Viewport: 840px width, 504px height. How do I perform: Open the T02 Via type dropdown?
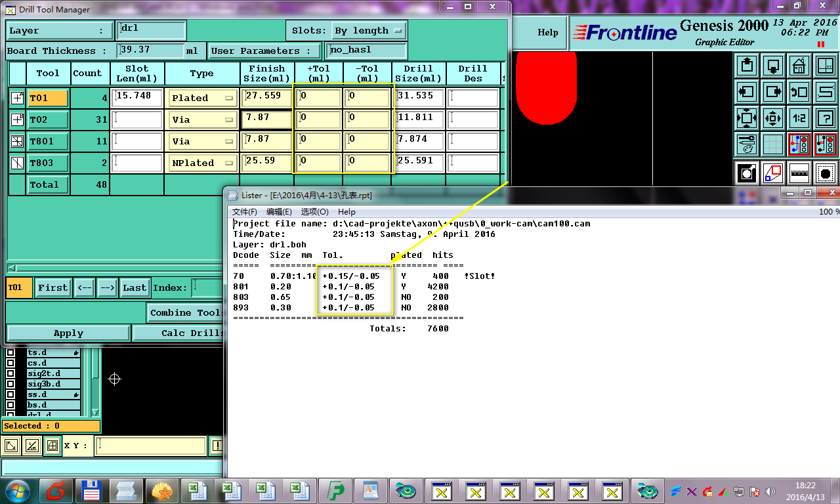203,120
